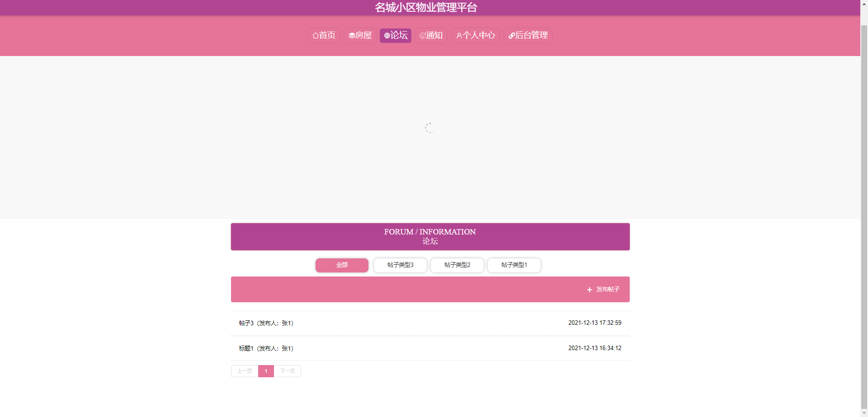
Task: Go to 个人中心 page
Action: point(476,35)
